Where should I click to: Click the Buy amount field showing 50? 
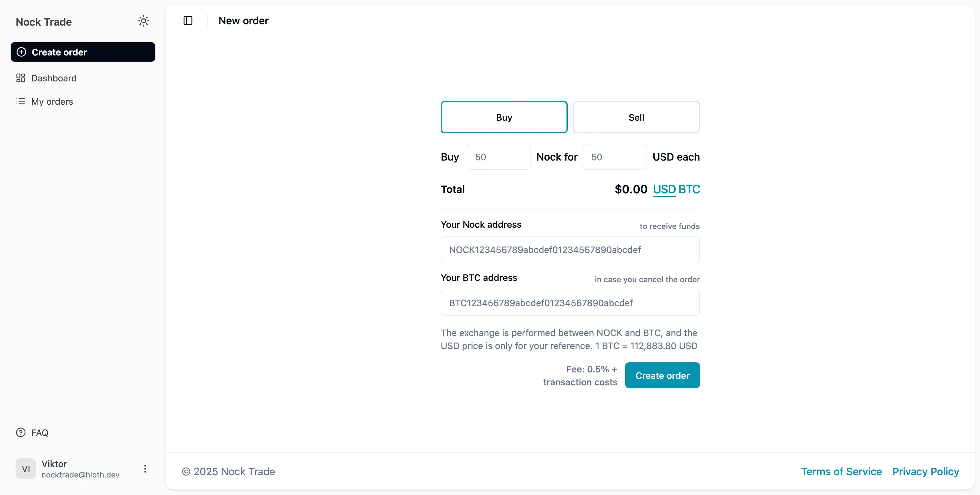click(498, 156)
